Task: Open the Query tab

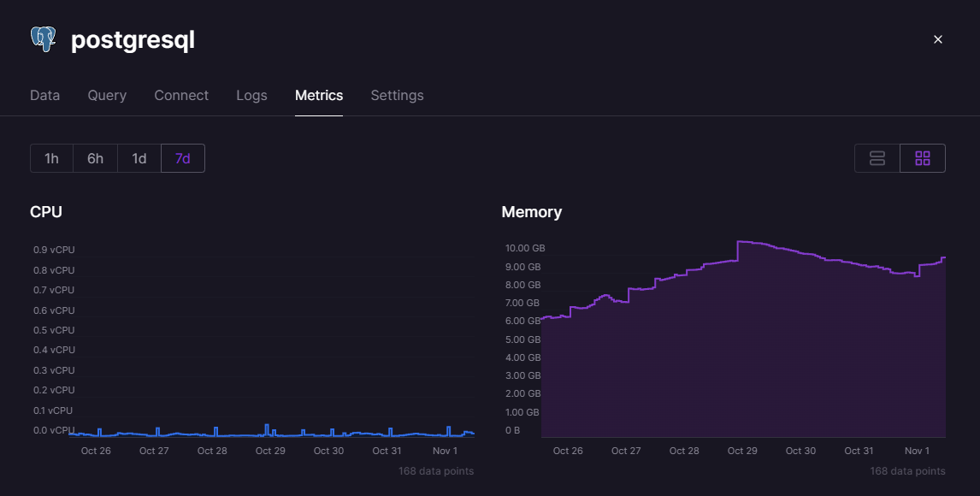Action: (107, 95)
